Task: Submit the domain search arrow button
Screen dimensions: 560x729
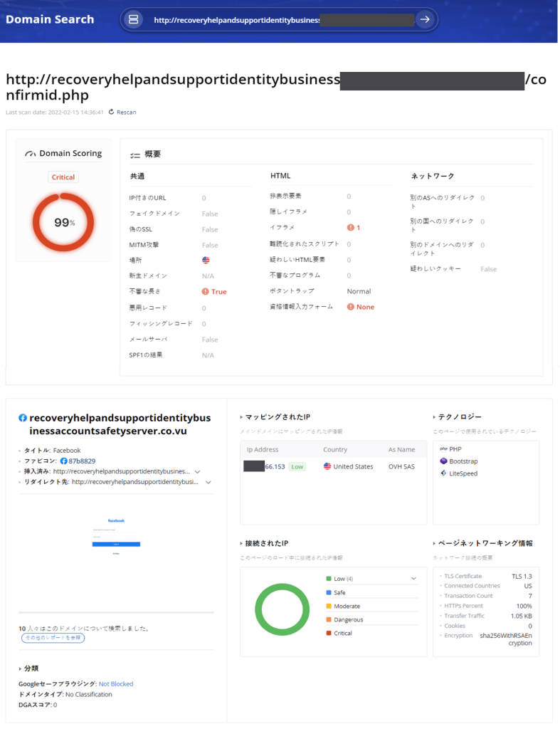Action: (x=425, y=19)
